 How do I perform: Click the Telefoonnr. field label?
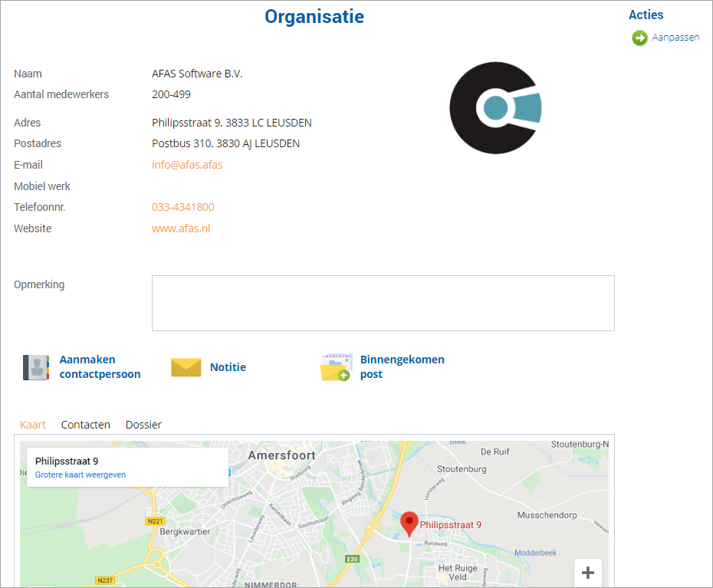click(40, 207)
